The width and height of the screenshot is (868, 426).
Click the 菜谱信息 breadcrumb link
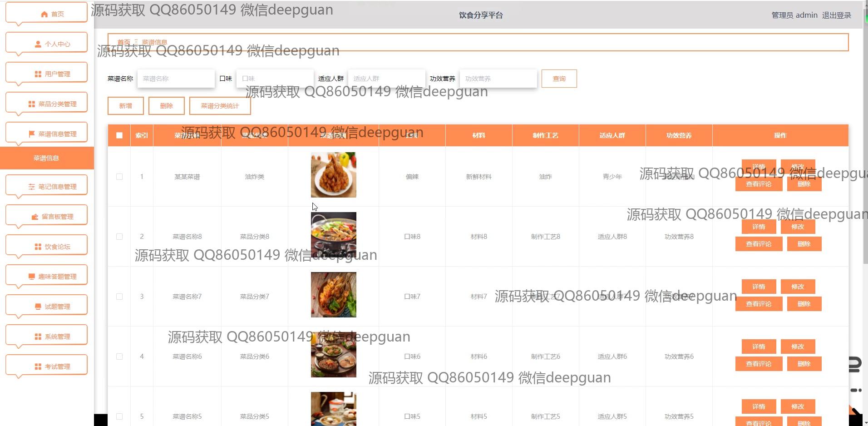click(x=154, y=42)
